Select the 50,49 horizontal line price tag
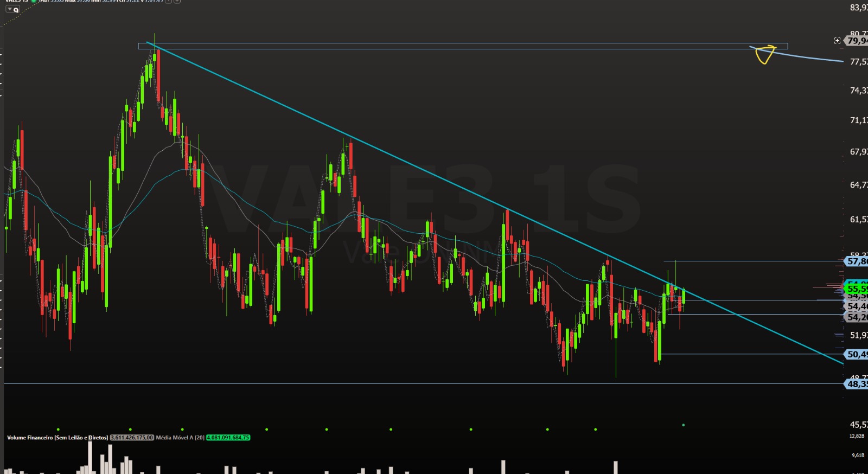Viewport: 868px width, 474px height. point(857,354)
